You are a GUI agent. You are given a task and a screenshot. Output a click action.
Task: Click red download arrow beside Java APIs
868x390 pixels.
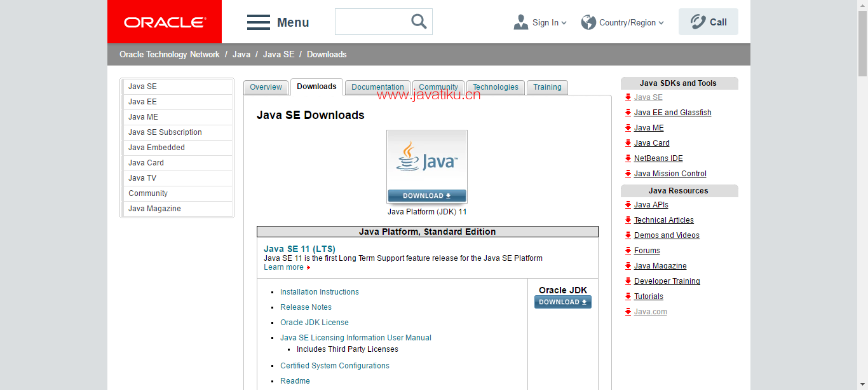[628, 205]
